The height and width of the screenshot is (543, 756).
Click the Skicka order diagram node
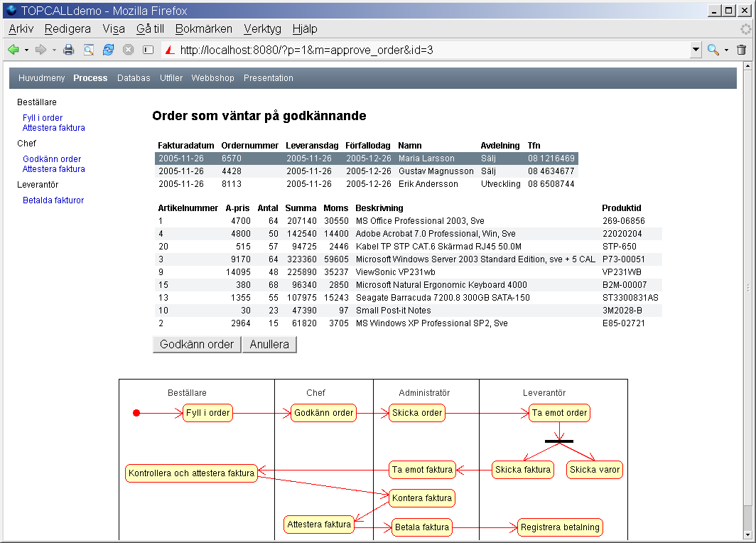point(417,413)
